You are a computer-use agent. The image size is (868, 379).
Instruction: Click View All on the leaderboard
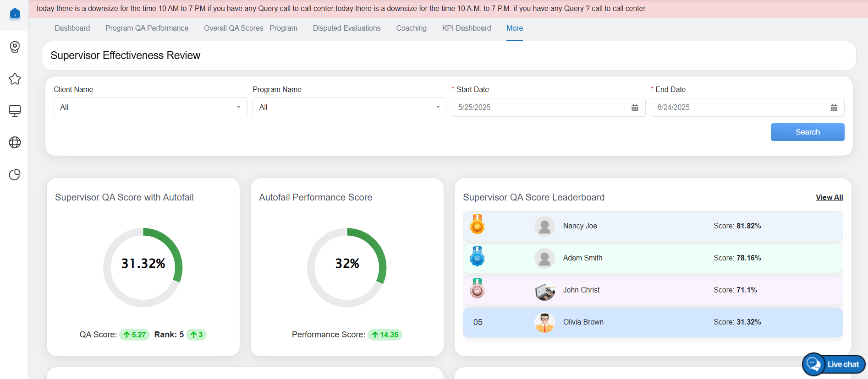coord(829,197)
